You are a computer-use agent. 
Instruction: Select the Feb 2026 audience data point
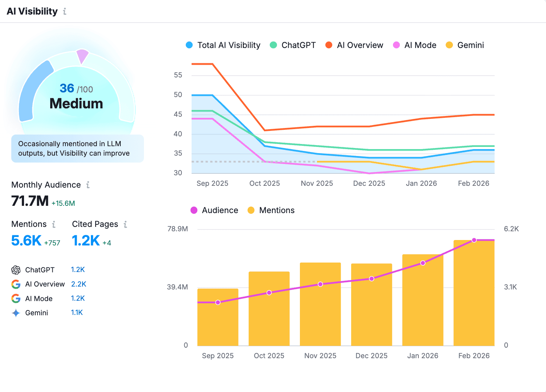474,240
